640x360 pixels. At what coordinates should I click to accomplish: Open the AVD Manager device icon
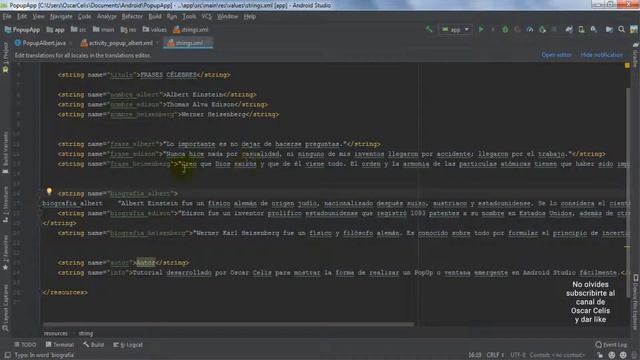coord(581,29)
